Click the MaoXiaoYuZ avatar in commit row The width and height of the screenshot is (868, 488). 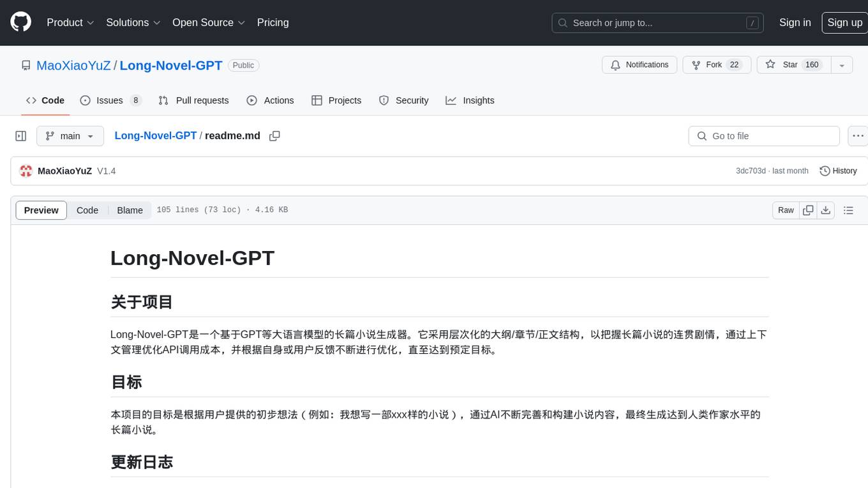(26, 171)
